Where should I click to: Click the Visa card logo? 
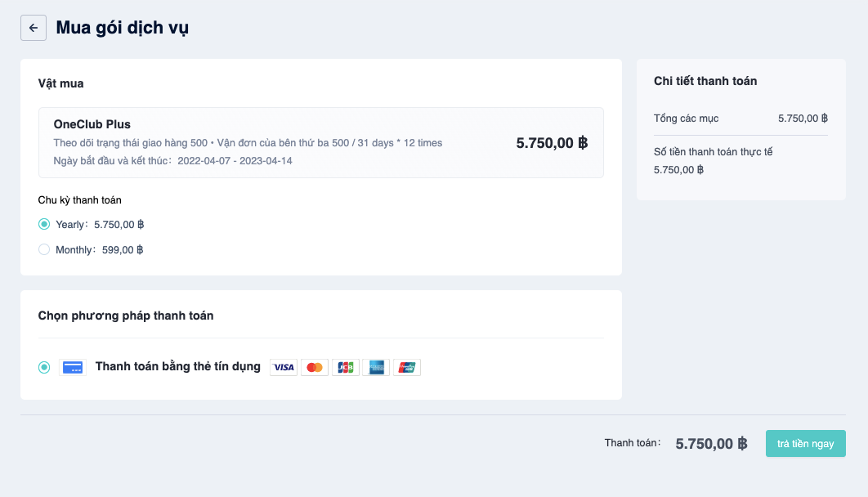[284, 368]
